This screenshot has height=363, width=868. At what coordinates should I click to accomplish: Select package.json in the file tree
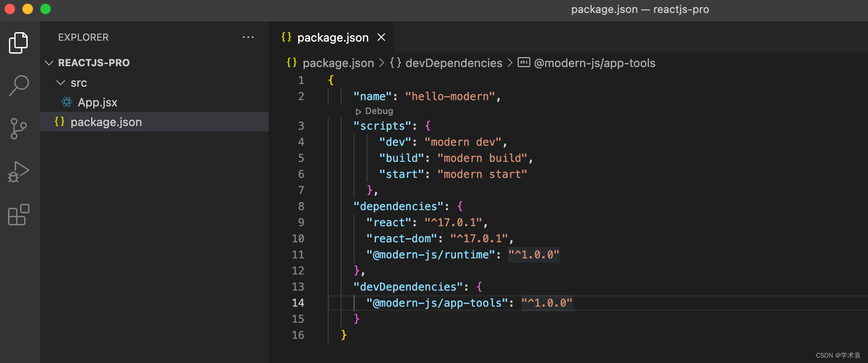(154, 122)
